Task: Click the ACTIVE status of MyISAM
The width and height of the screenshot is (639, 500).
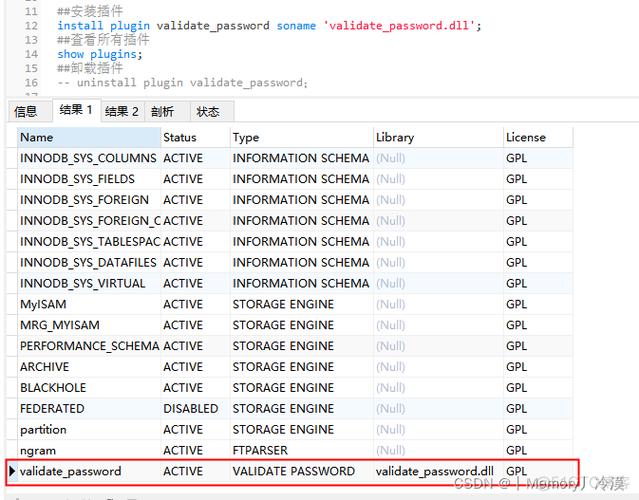Action: [195, 304]
